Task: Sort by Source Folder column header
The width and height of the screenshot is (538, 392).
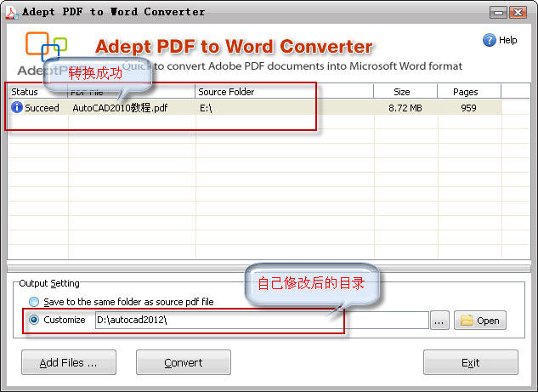Action: pos(284,92)
